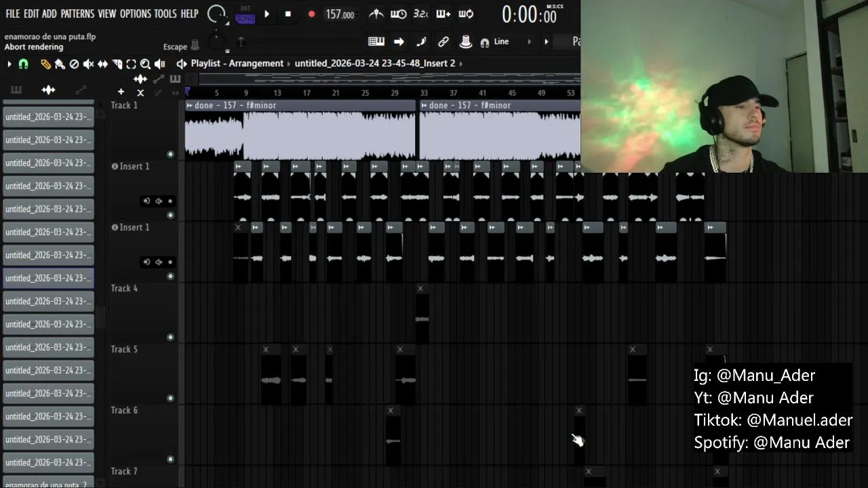868x488 pixels.
Task: Choose the Select marquee tool
Action: point(132,64)
